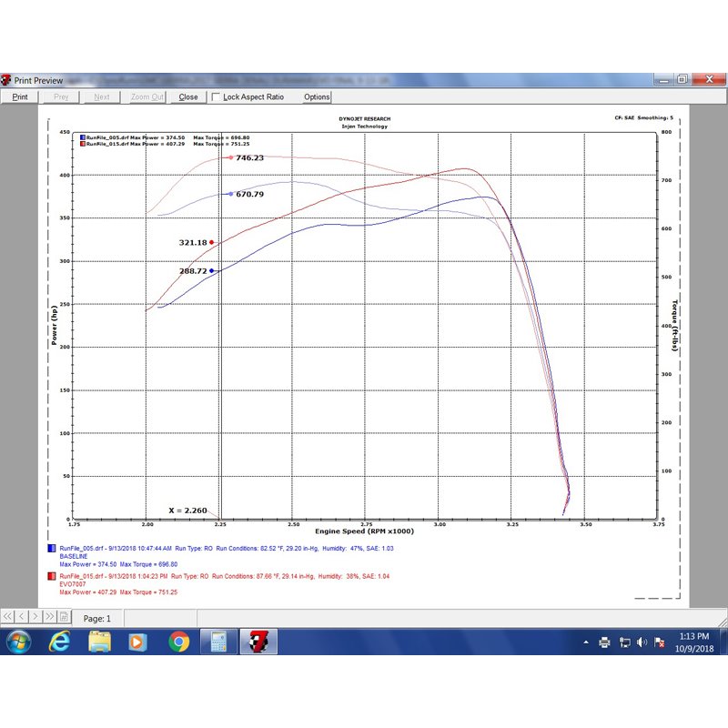The height and width of the screenshot is (728, 728).
Task: Click the volume speaker tray icon
Action: click(642, 642)
